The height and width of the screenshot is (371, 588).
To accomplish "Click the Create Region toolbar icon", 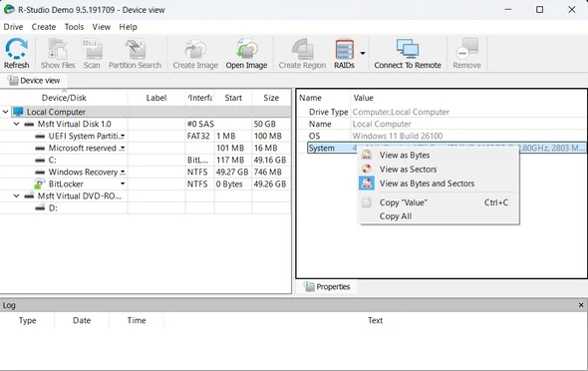I will point(302,49).
